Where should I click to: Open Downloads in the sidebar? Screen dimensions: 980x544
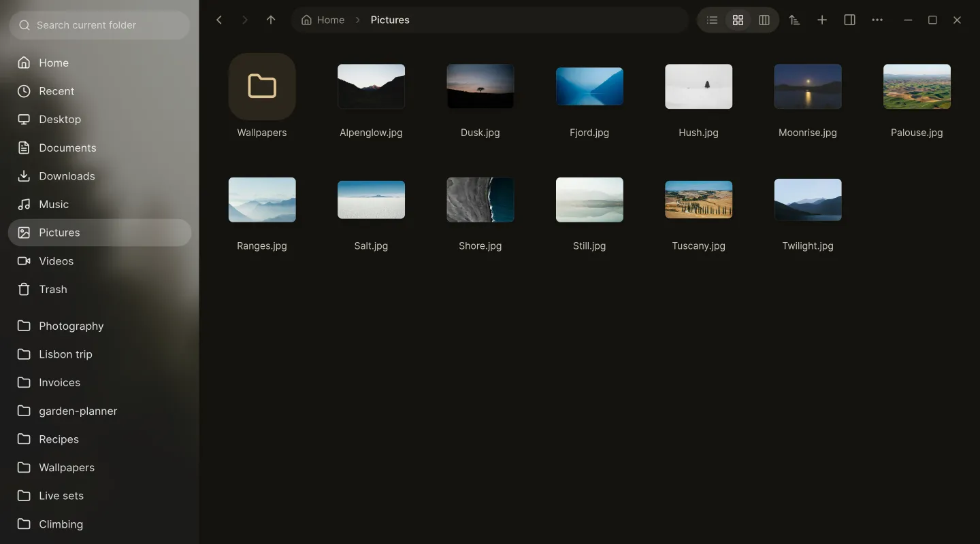pyautogui.click(x=99, y=176)
